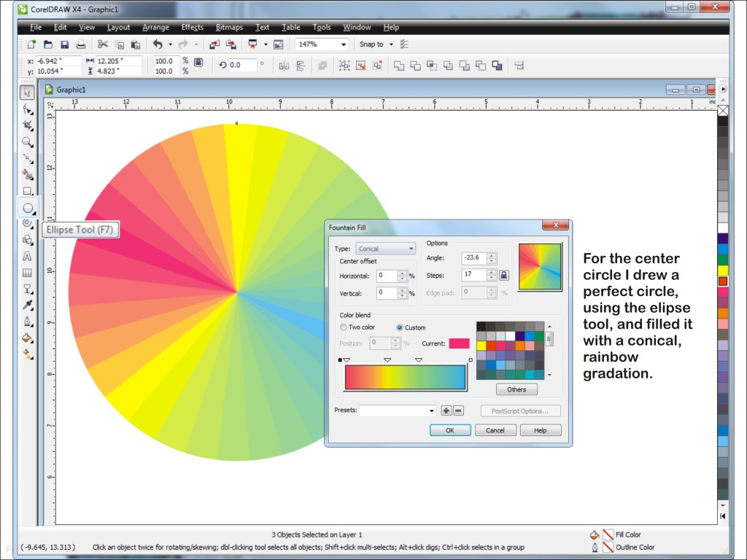Screen dimensions: 747x560
Task: Click OK in Fountain Fill dialog
Action: click(x=449, y=430)
